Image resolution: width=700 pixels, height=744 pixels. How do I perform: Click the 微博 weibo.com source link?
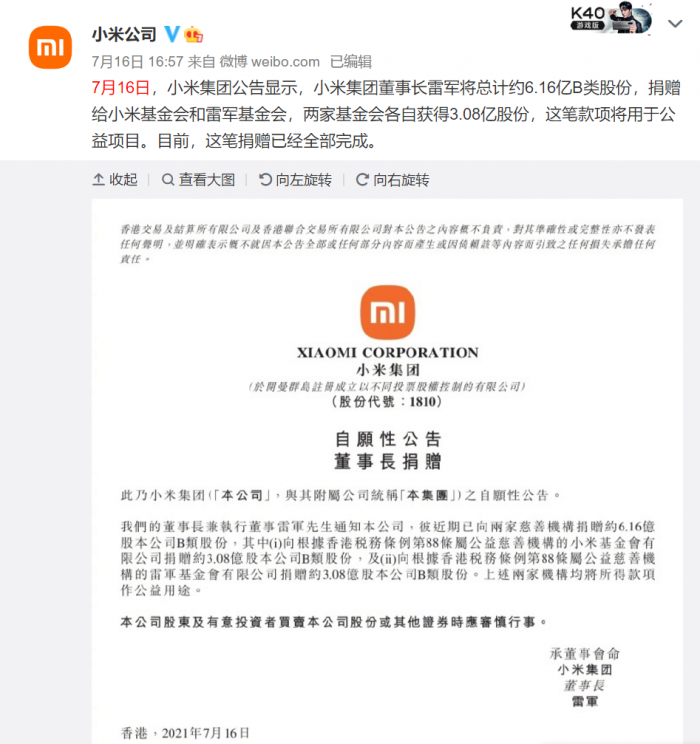point(270,62)
